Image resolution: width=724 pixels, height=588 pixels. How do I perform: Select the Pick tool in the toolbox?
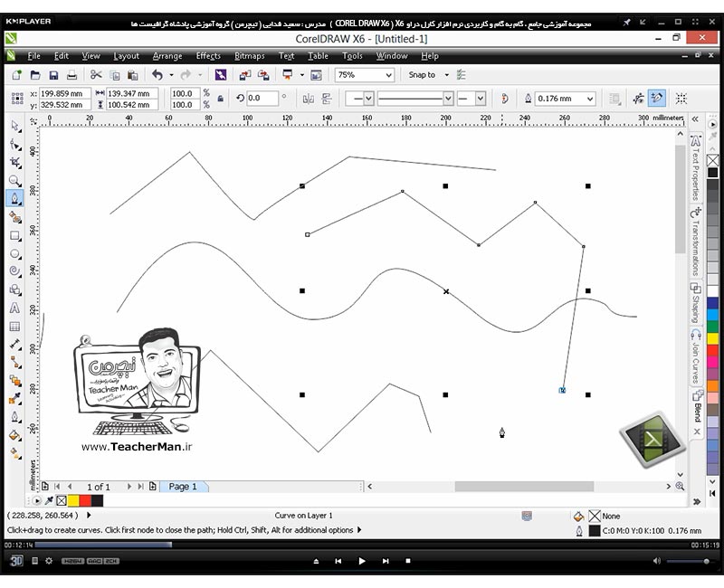point(14,126)
